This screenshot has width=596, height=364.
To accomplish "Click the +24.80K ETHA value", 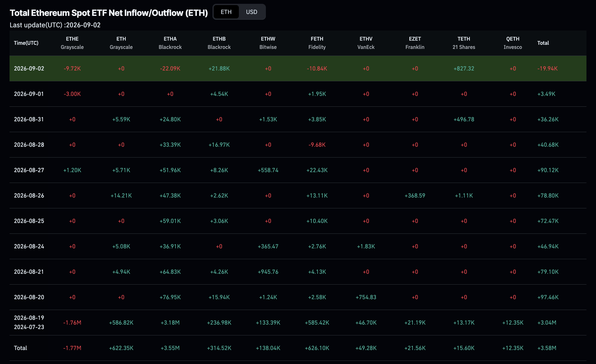I will pyautogui.click(x=170, y=119).
